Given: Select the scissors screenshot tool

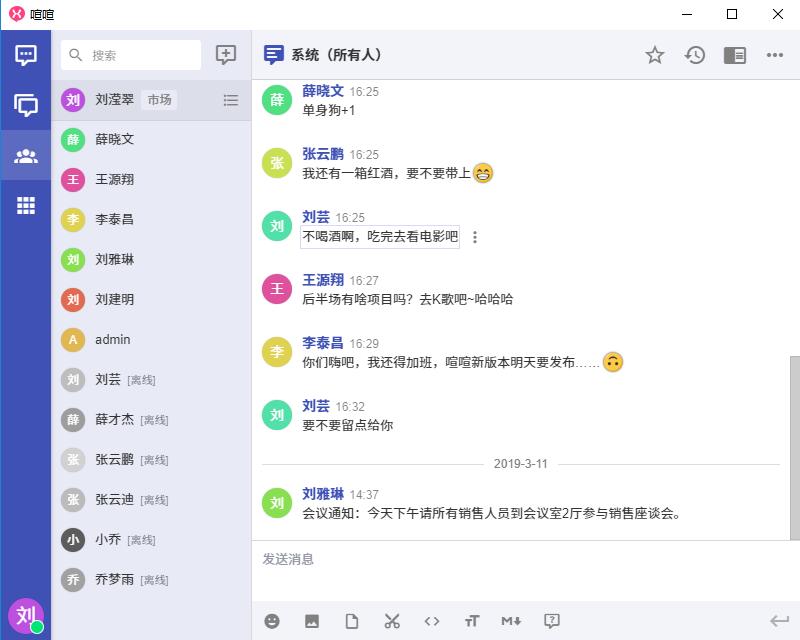Looking at the screenshot, I should (x=392, y=621).
